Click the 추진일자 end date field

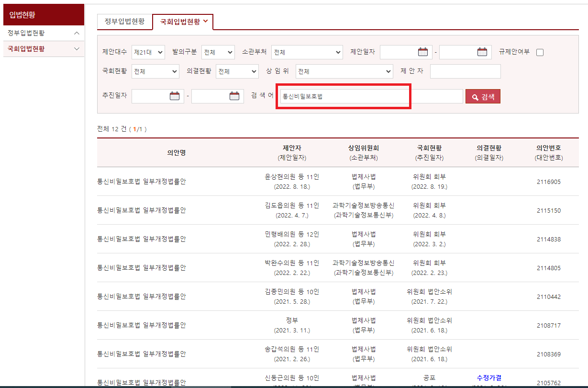[x=218, y=96]
